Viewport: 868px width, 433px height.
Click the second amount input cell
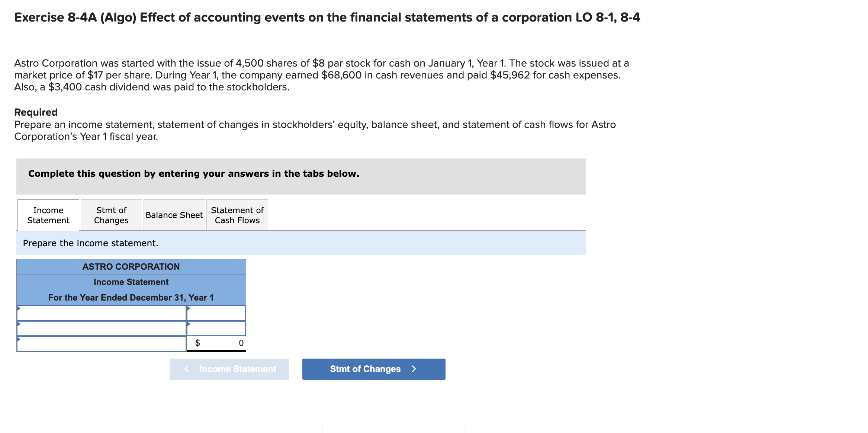[218, 328]
